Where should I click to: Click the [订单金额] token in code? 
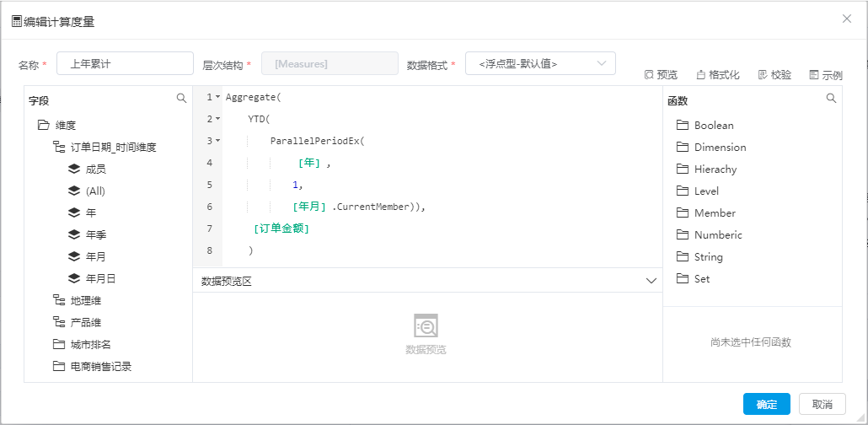point(281,229)
